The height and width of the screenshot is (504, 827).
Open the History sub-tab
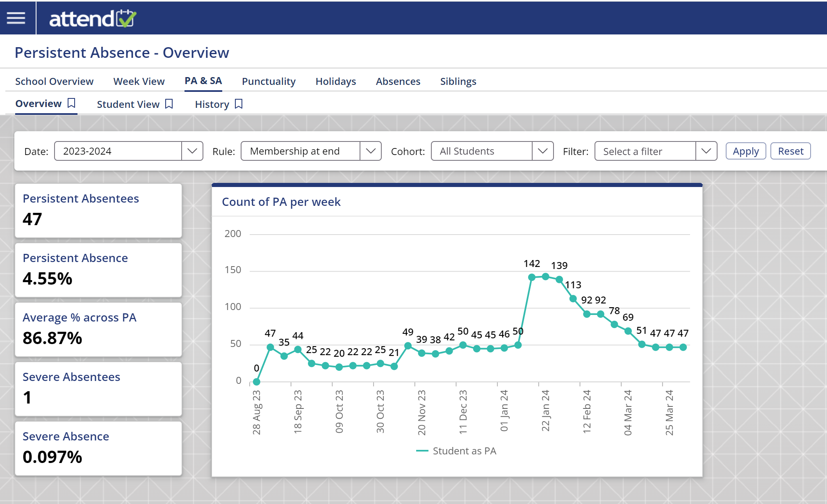click(x=212, y=104)
